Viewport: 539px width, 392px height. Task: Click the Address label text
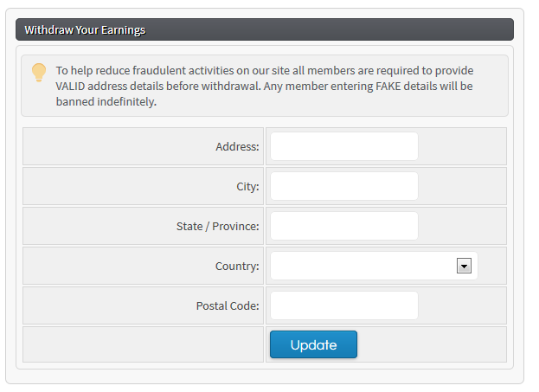click(237, 146)
